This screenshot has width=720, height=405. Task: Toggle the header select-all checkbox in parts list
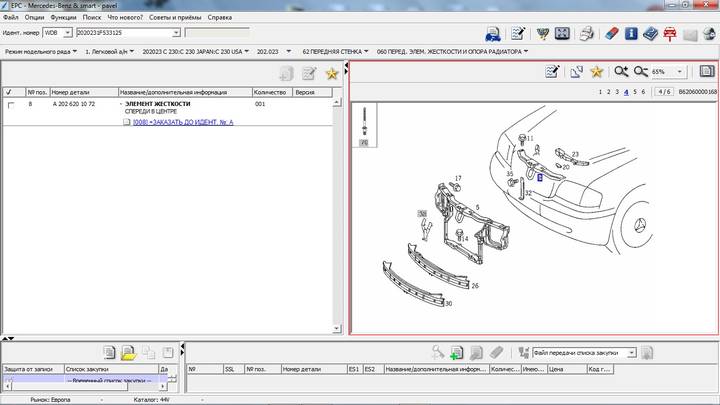point(9,92)
